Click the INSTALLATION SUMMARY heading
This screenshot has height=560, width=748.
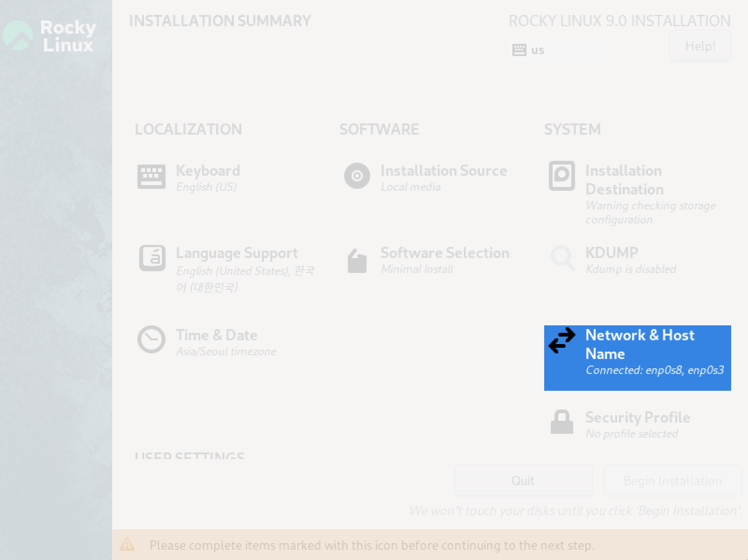coord(220,21)
